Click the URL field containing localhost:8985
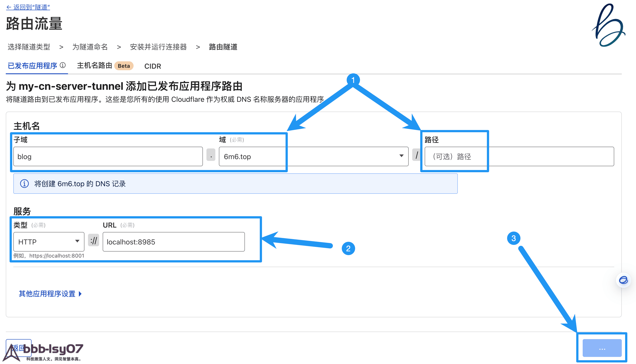Image resolution: width=636 pixels, height=364 pixels. (174, 242)
